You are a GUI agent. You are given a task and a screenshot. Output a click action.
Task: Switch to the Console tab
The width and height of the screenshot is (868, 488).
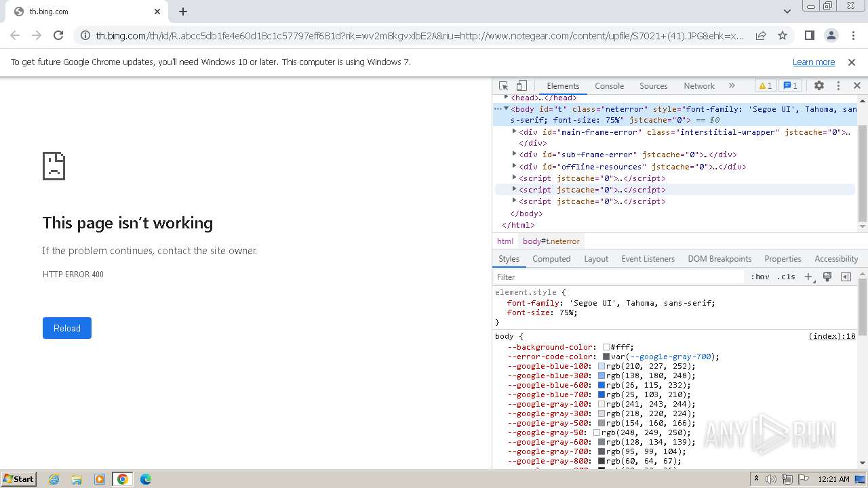(x=609, y=86)
